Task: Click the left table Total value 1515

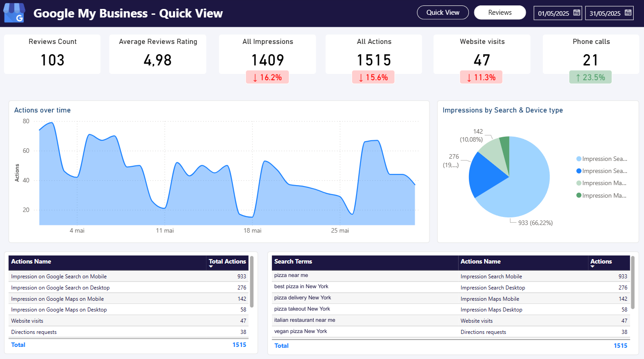Action: tap(239, 345)
